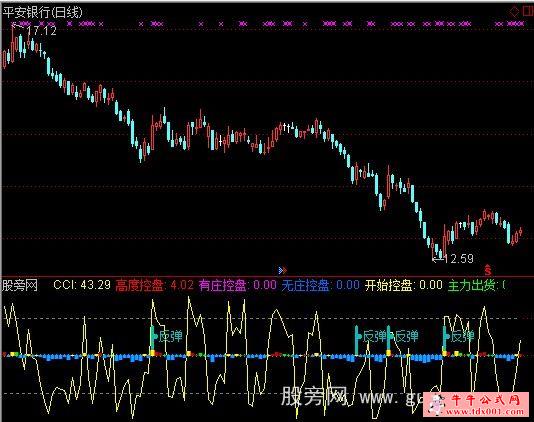This screenshot has width=534, height=422.
Task: Click the 12.59 low price label
Action: coord(459,259)
